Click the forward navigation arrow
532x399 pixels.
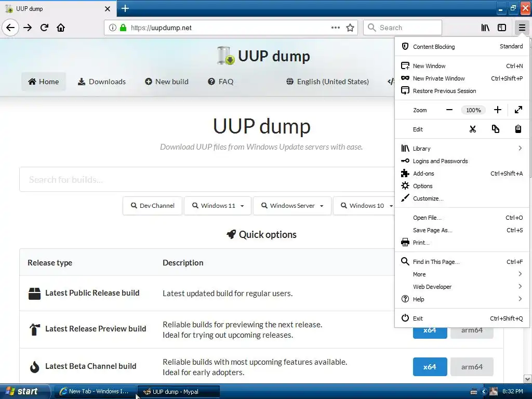[28, 28]
